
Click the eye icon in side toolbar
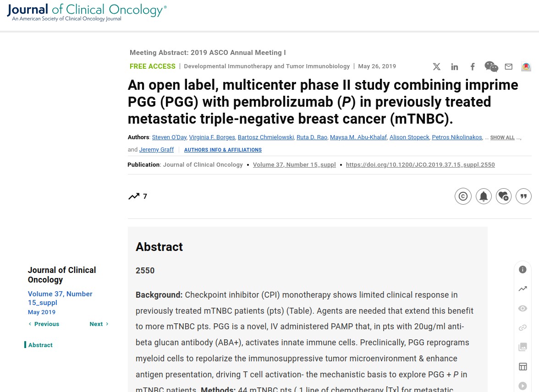(522, 308)
